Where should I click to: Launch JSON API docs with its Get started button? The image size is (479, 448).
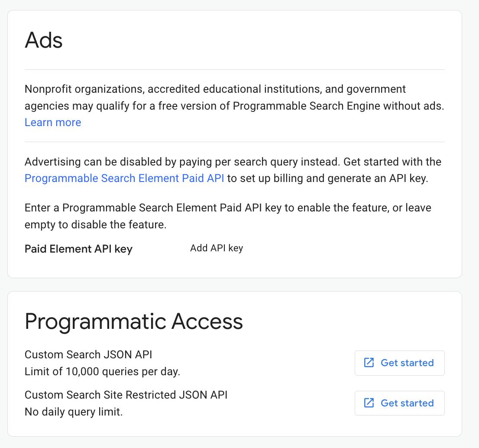pyautogui.click(x=399, y=363)
